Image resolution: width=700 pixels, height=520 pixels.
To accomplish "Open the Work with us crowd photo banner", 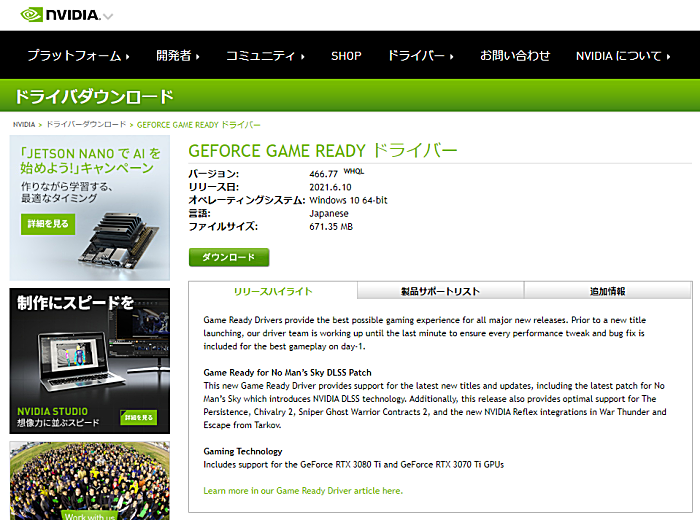I will point(90,481).
